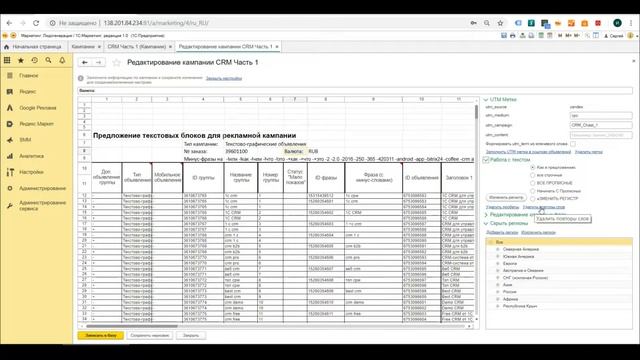This screenshot has width=640, height=360.
Task: Toggle 'Формировать utm_term' checkbox
Action: click(x=573, y=144)
